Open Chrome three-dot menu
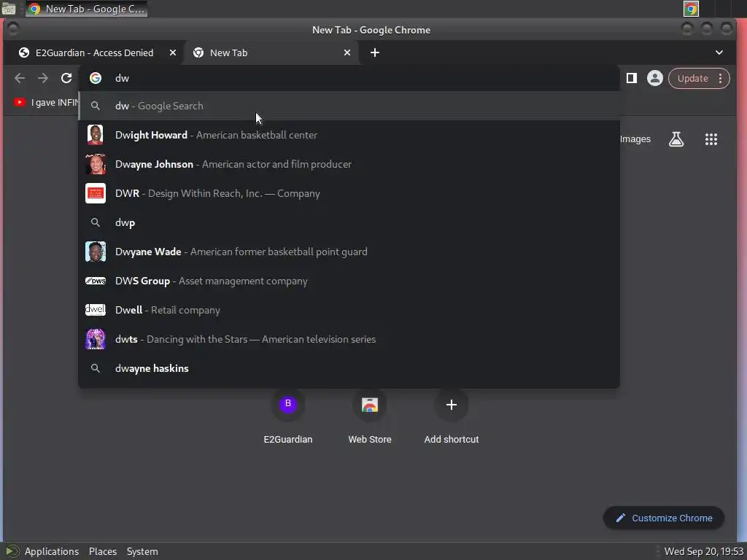Screen dimensions: 747x560 click(720, 78)
